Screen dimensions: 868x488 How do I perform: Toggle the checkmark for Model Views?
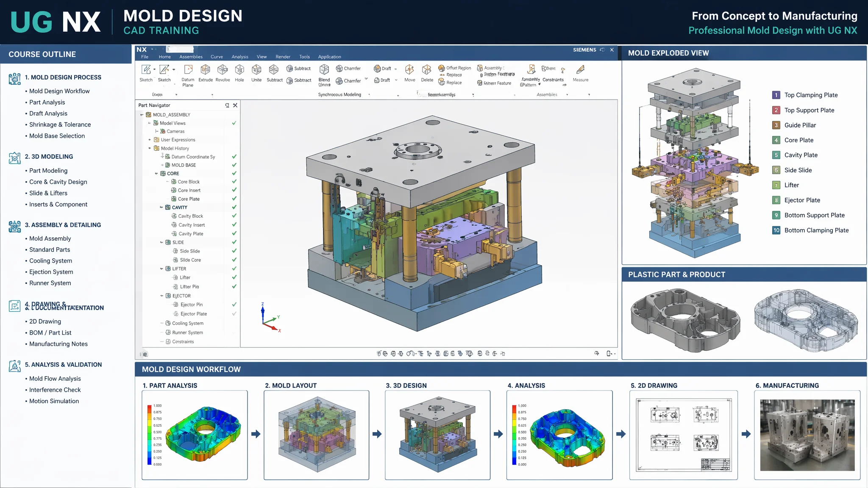[x=234, y=123]
